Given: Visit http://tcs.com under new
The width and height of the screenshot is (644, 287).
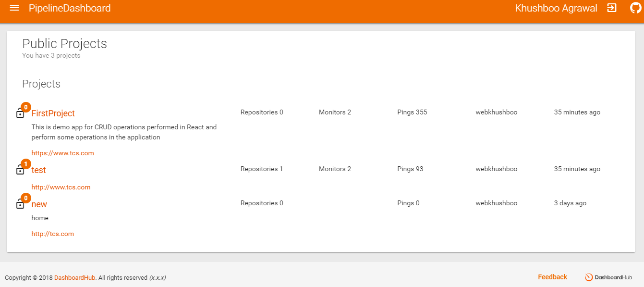Looking at the screenshot, I should point(53,234).
